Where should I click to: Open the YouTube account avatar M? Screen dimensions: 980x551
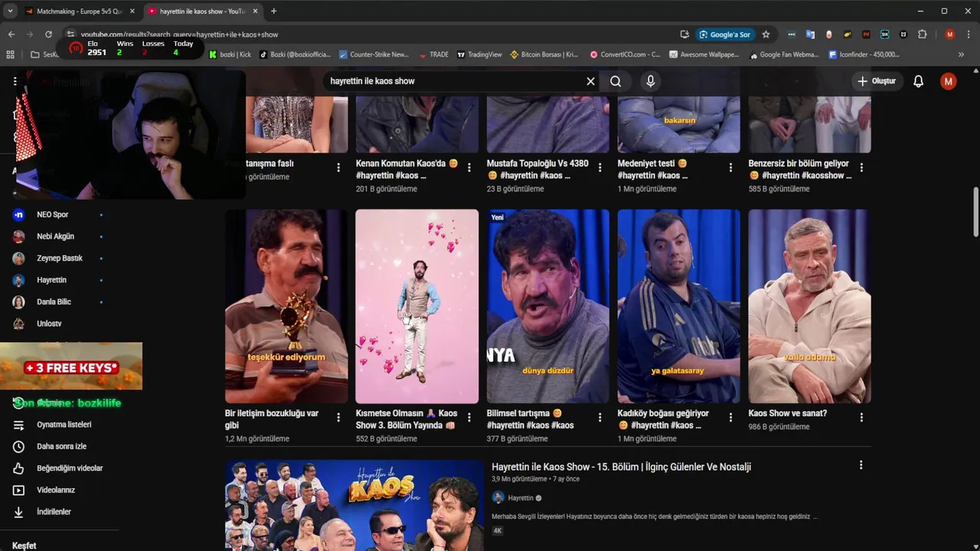point(949,81)
